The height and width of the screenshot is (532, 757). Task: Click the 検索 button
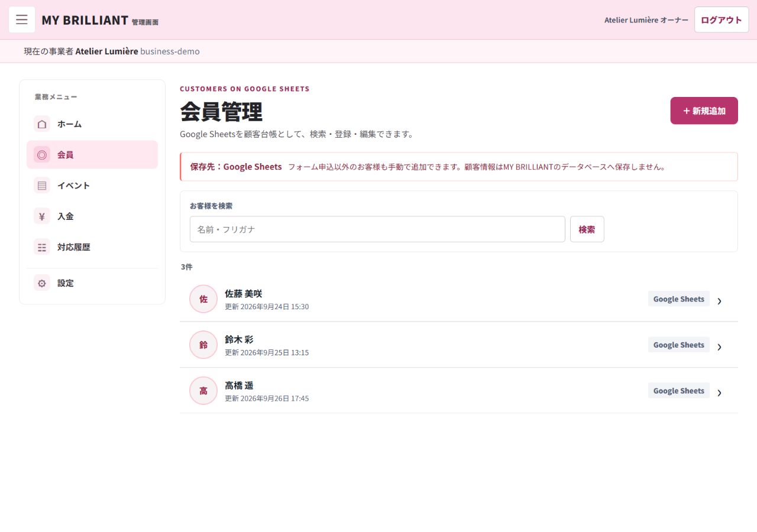(587, 229)
